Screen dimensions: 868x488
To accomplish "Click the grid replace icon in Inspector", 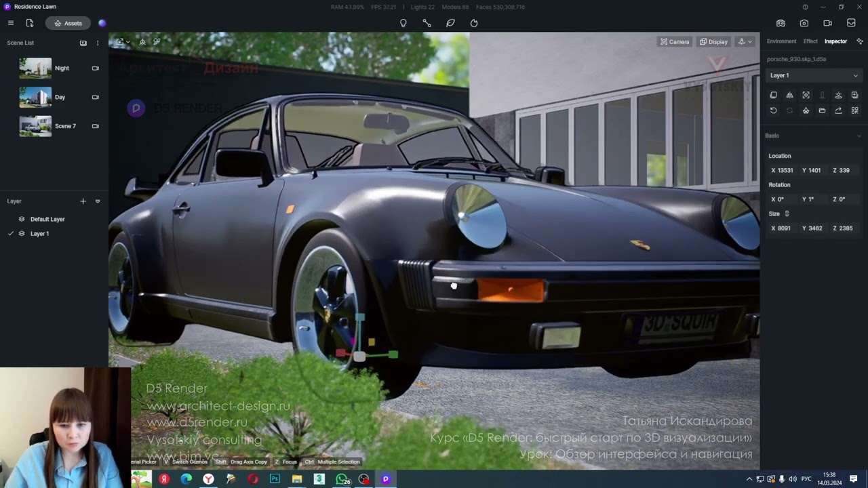I will (854, 110).
